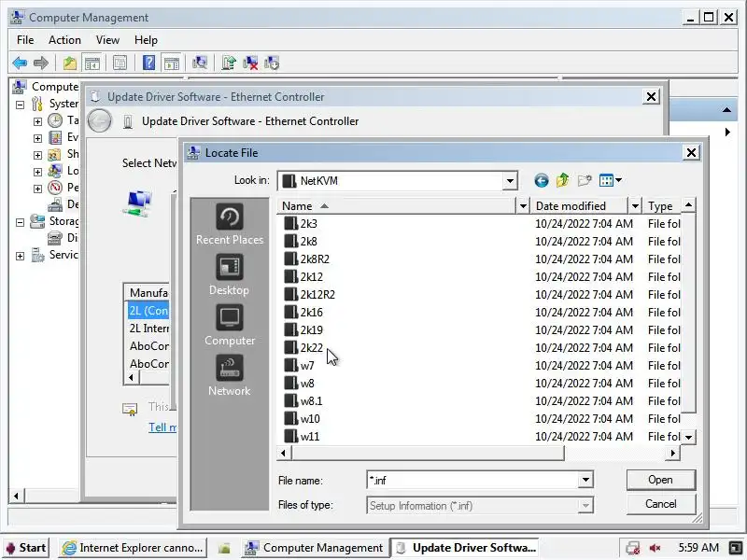The height and width of the screenshot is (560, 747).
Task: Expand the Services and Applications tree node
Action: coord(20,256)
